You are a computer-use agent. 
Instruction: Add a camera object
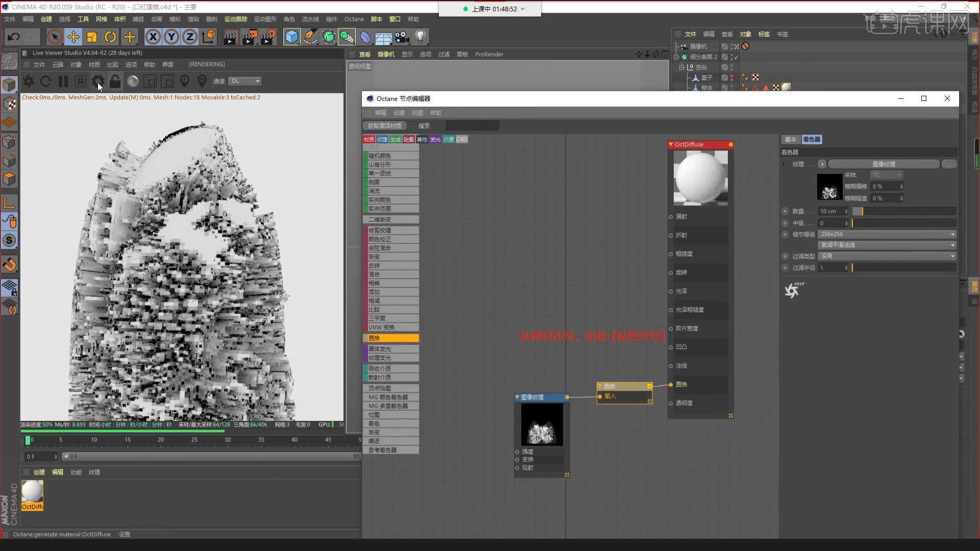click(402, 37)
